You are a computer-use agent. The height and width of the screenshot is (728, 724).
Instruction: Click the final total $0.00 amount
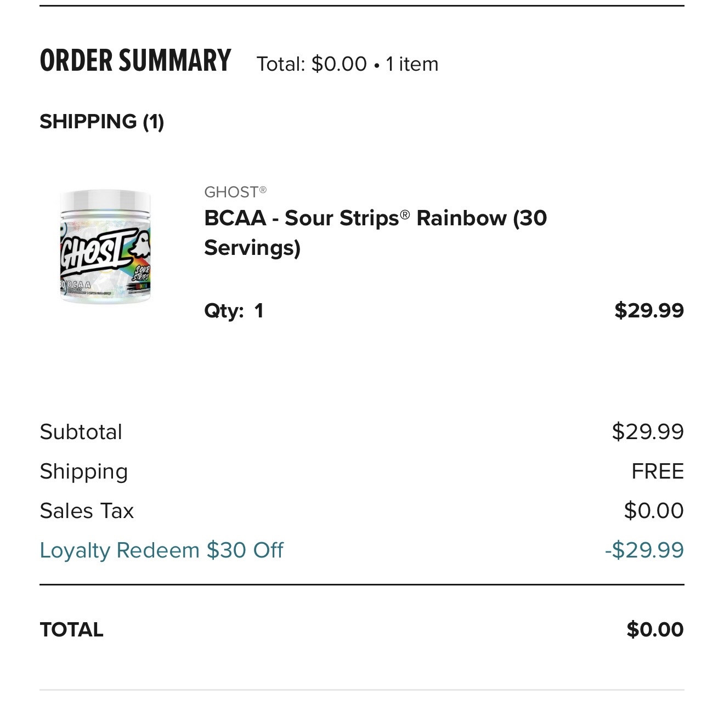point(655,629)
